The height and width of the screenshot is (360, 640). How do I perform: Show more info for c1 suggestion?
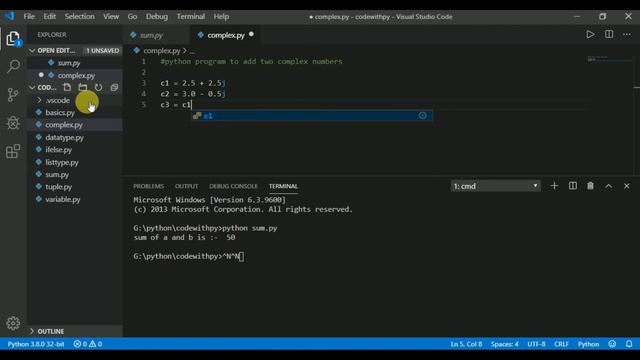[422, 116]
